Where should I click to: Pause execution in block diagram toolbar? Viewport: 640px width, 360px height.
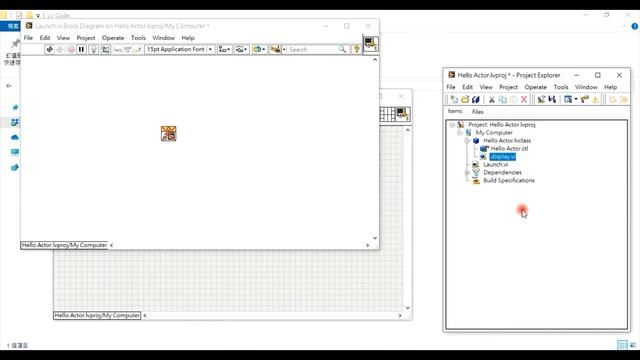[82, 49]
